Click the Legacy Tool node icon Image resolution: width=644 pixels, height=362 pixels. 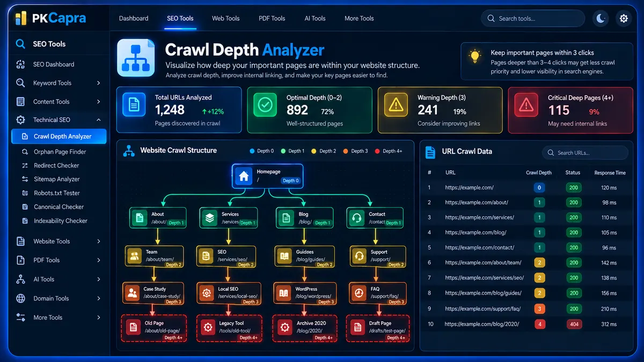208,328
